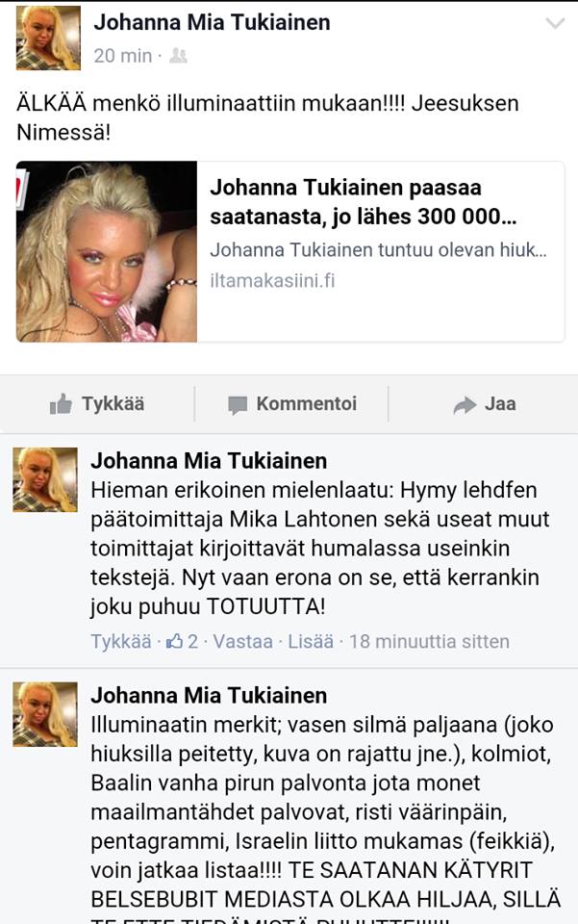The image size is (578, 924).
Task: Open the second comment's profile avatar
Action: coord(45,714)
